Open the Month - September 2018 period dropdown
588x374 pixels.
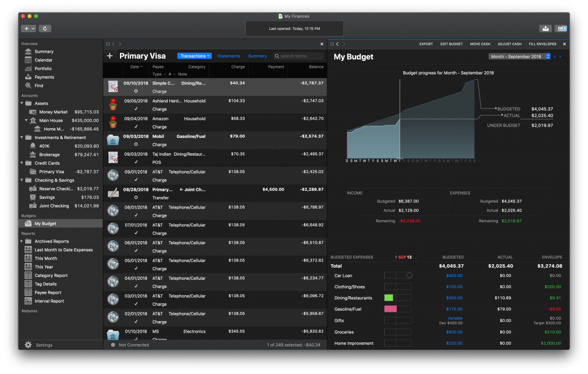coord(519,56)
